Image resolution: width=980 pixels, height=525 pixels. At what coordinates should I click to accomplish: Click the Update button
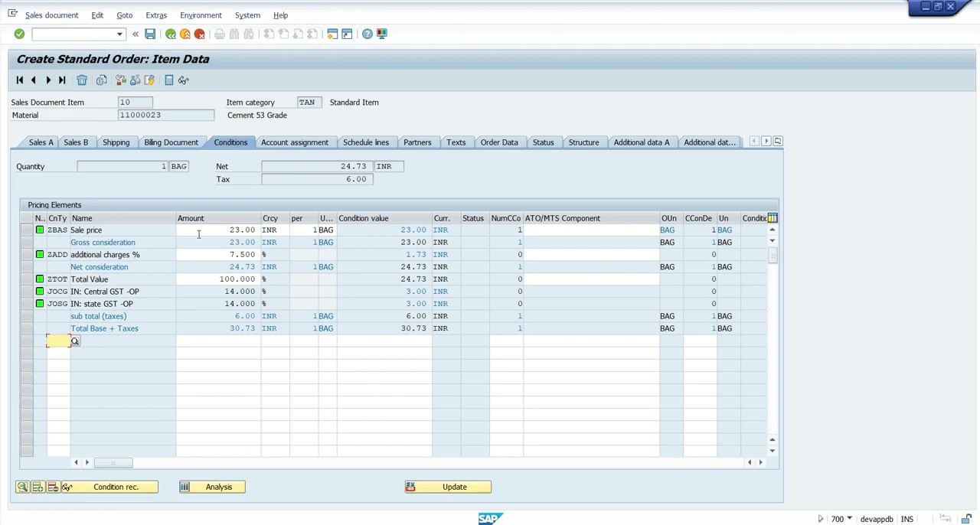click(x=448, y=487)
